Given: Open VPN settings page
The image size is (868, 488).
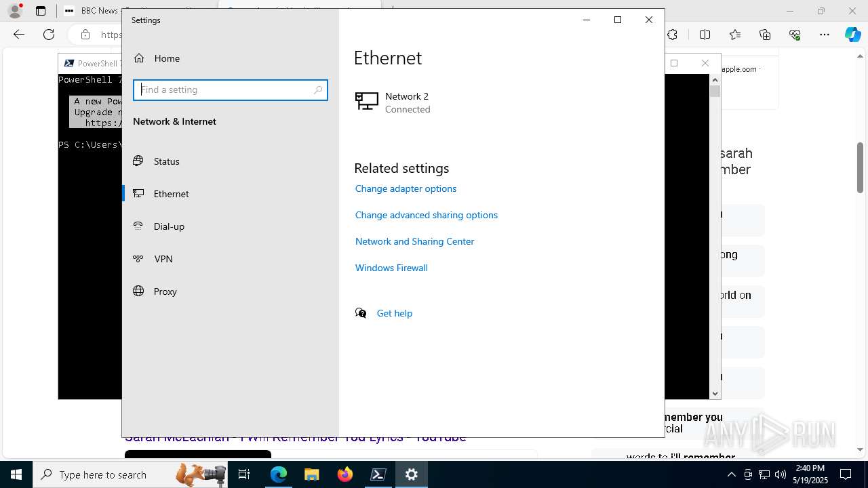Looking at the screenshot, I should [231, 259].
